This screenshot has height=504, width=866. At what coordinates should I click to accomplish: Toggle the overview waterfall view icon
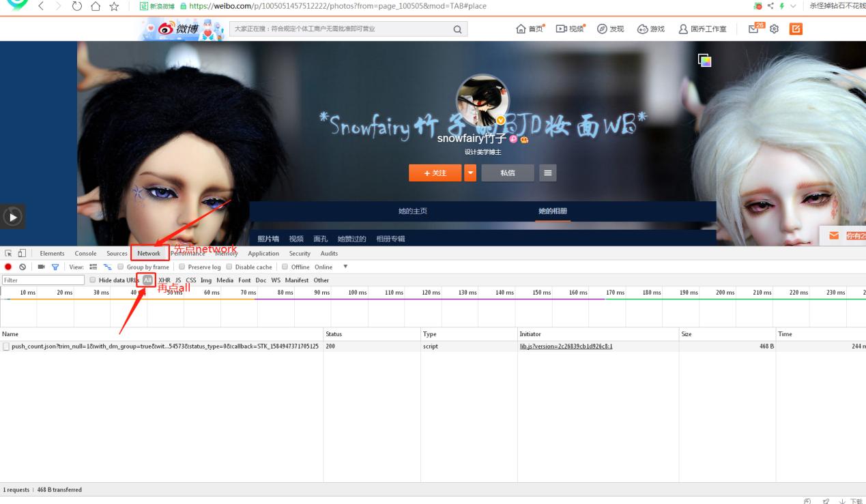(107, 267)
